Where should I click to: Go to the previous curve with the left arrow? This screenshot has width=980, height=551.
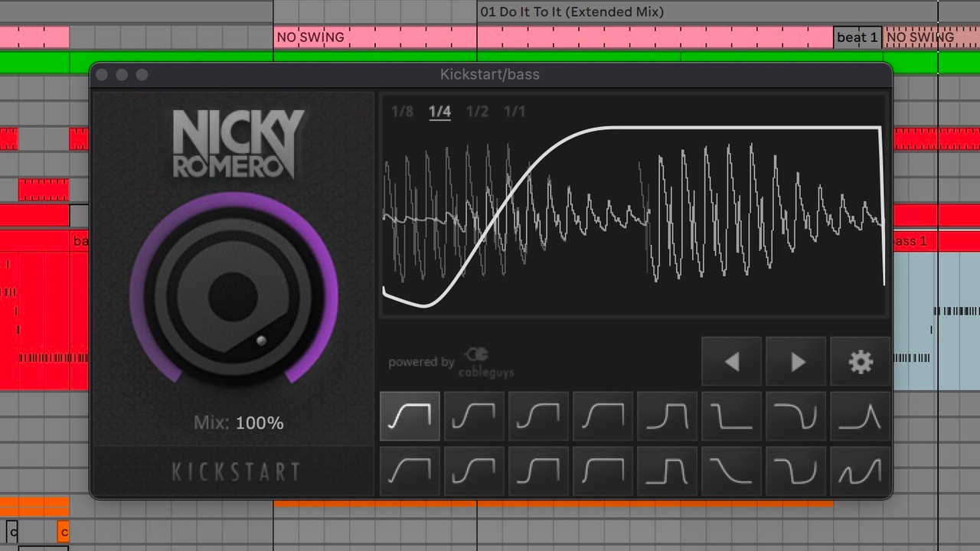[732, 361]
